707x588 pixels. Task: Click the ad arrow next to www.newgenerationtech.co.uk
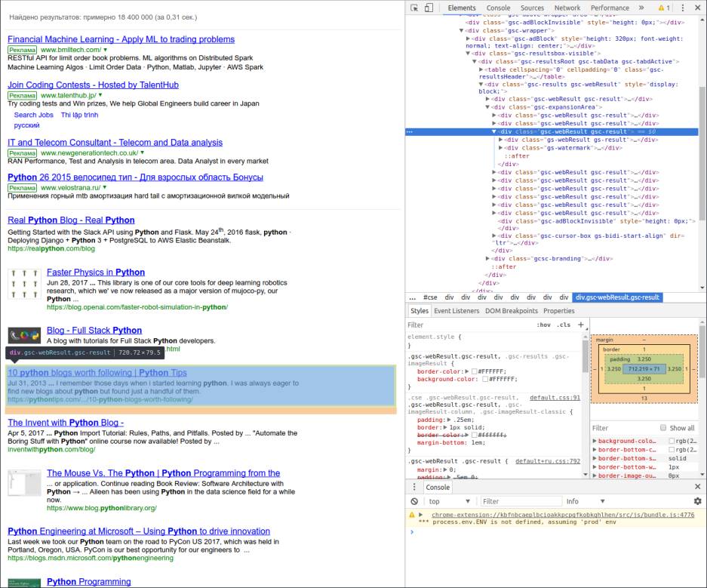142,153
